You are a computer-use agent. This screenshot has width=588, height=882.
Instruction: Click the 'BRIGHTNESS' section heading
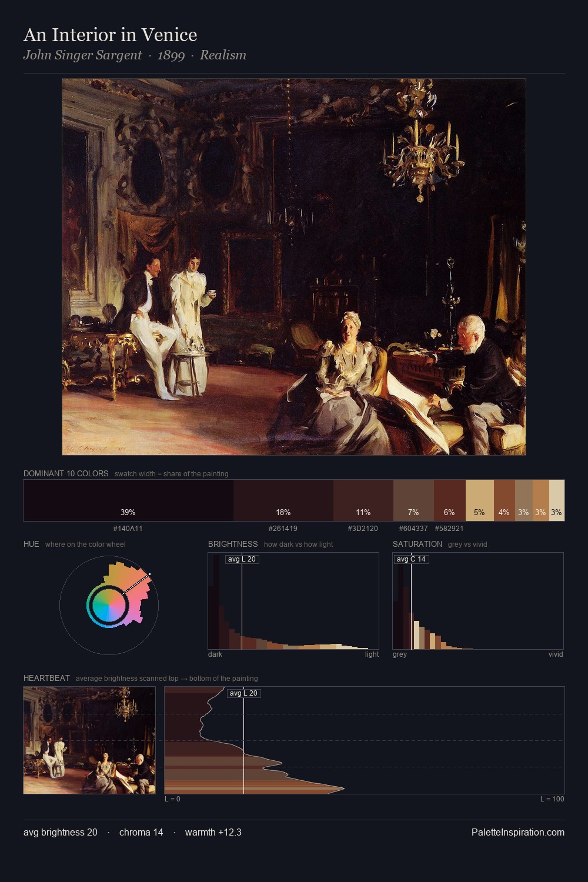tap(233, 544)
